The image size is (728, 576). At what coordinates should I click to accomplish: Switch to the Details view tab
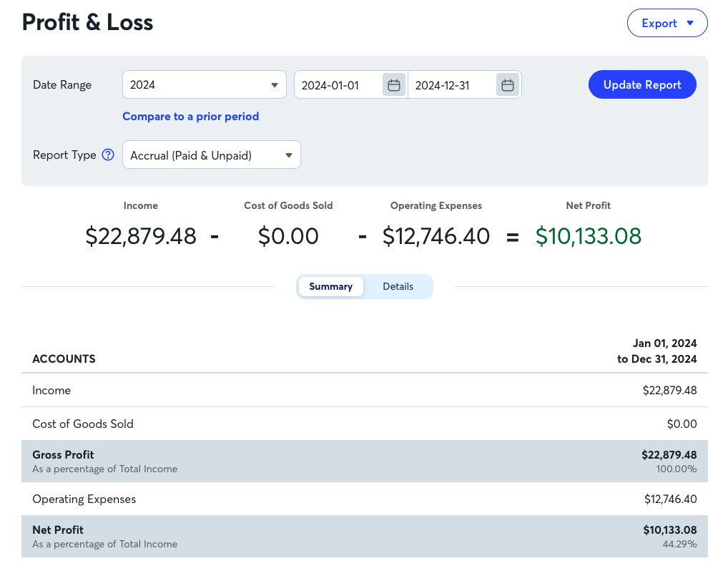[x=398, y=286]
